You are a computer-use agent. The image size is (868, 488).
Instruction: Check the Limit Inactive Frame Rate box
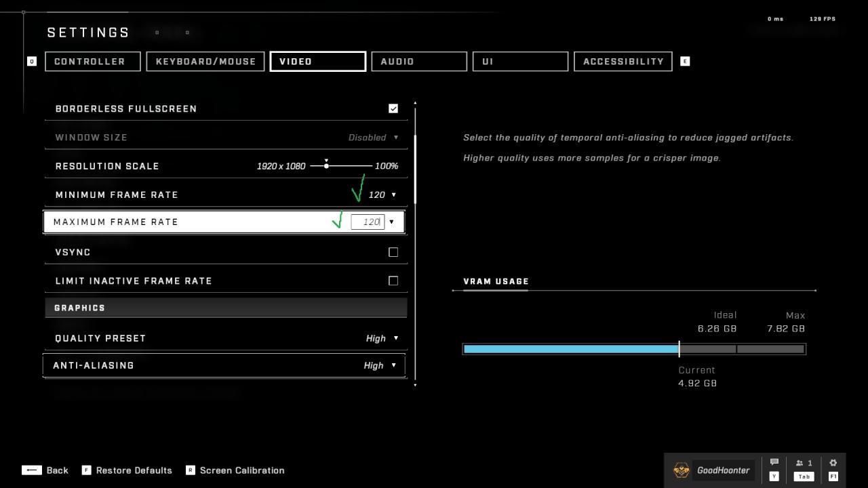393,281
